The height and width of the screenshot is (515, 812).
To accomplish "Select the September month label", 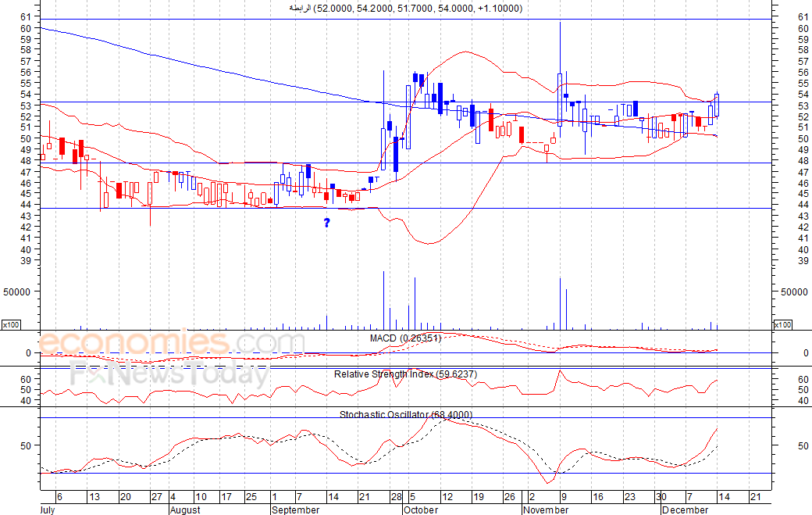I will tap(295, 510).
